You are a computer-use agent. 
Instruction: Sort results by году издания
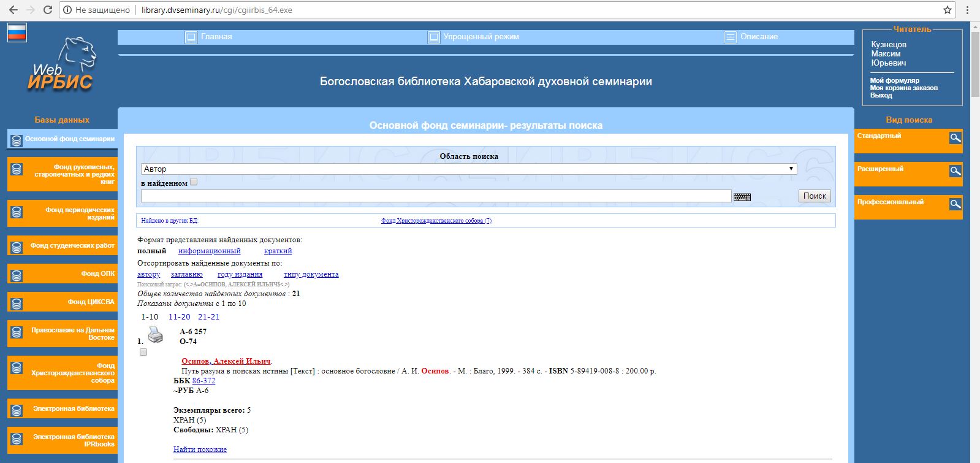(240, 274)
